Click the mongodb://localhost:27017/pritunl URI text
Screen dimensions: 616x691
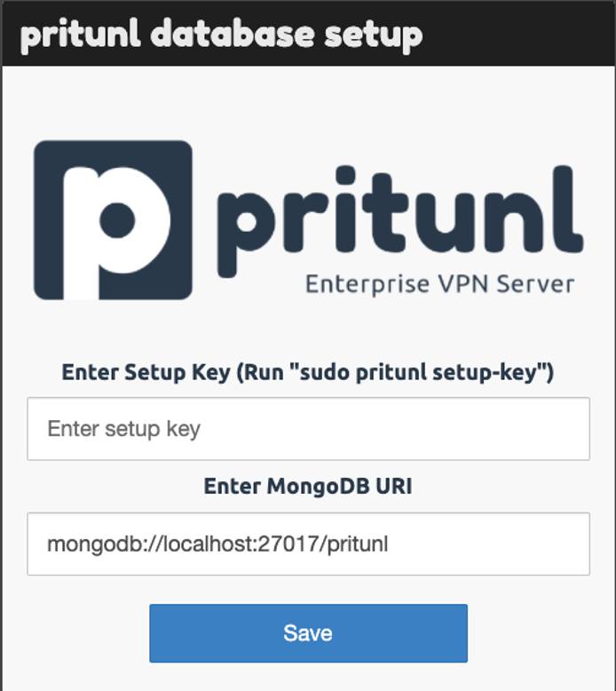coord(217,544)
